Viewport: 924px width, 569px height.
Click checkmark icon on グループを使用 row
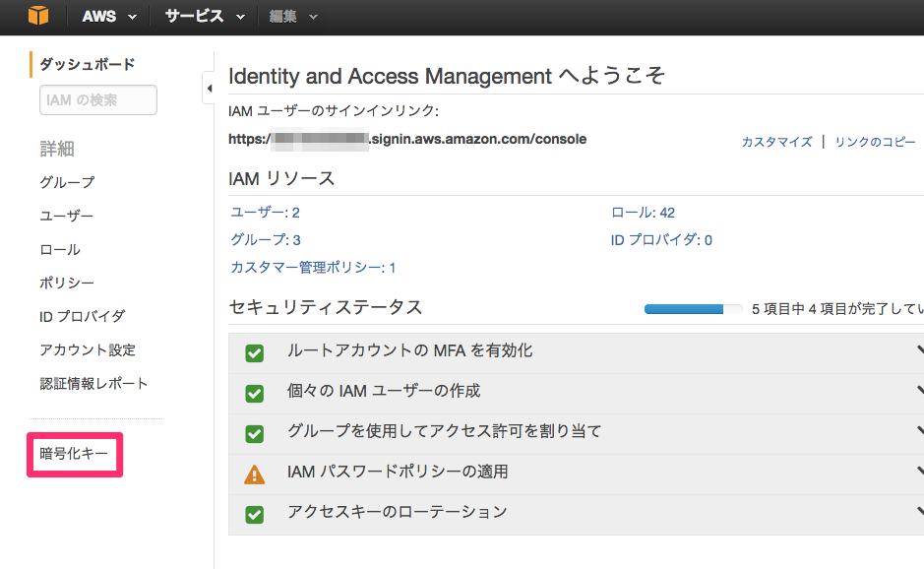click(255, 434)
